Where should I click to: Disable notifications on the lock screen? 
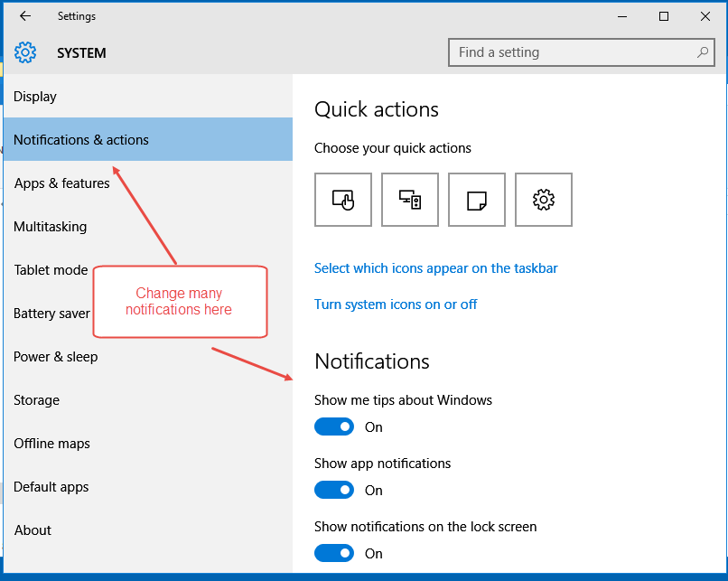pos(334,553)
